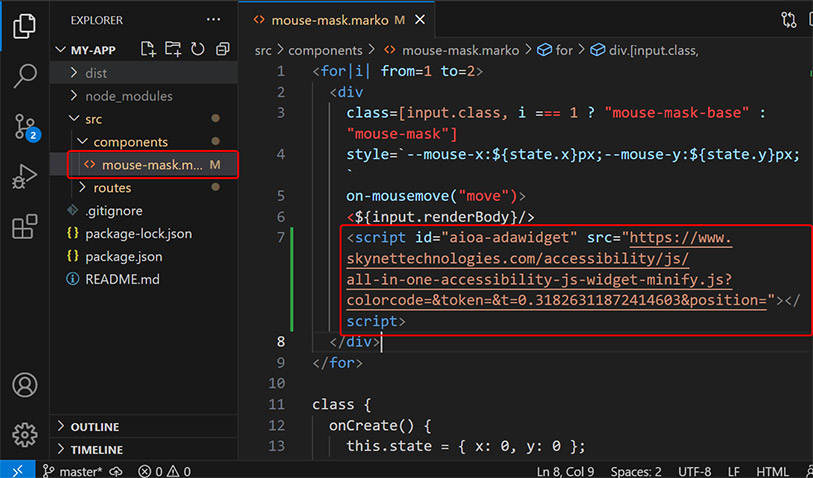Expand the node_modules folder
Image resolution: width=813 pixels, height=478 pixels.
tap(128, 96)
